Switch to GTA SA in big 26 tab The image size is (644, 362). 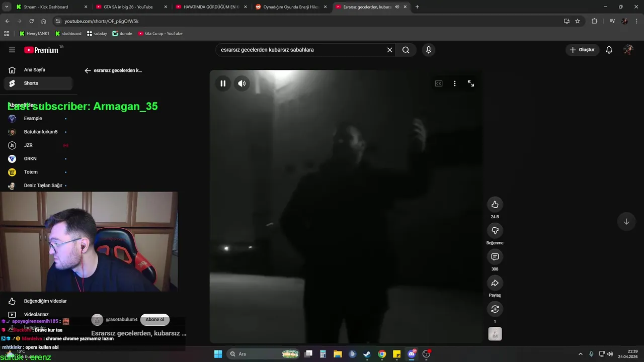130,7
